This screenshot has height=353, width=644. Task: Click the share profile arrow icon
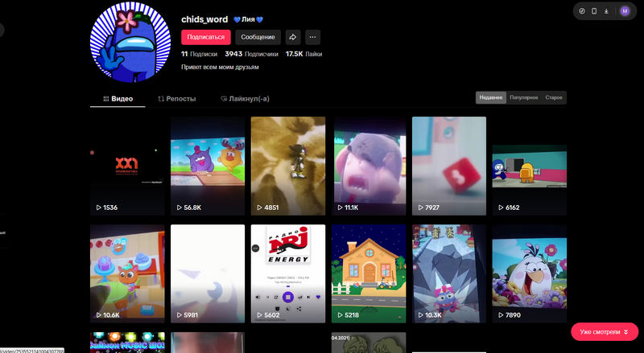point(293,37)
